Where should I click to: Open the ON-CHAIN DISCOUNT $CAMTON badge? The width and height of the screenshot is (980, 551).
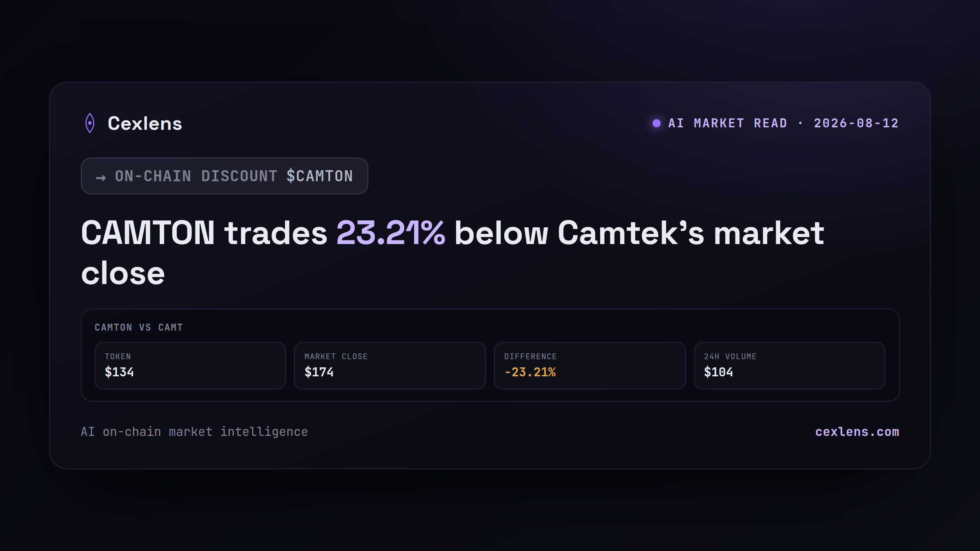(x=225, y=176)
